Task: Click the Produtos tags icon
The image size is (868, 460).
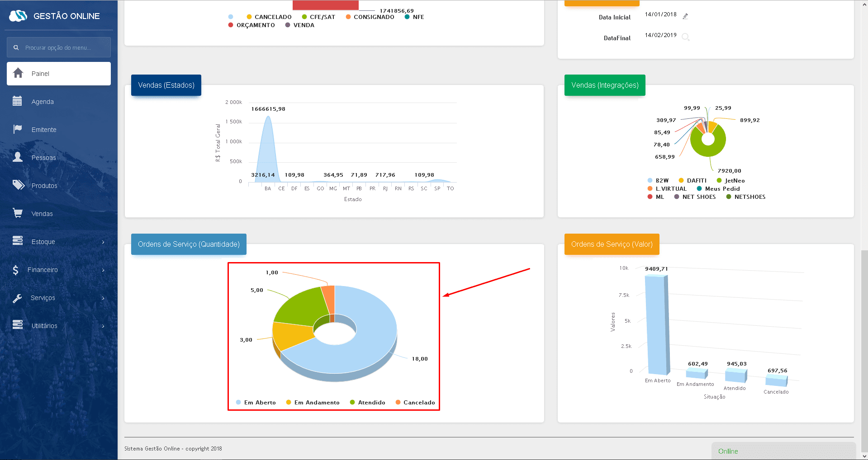Action: click(x=18, y=185)
